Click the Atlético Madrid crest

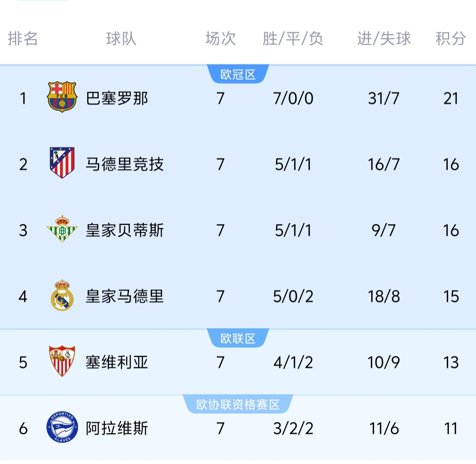(62, 163)
